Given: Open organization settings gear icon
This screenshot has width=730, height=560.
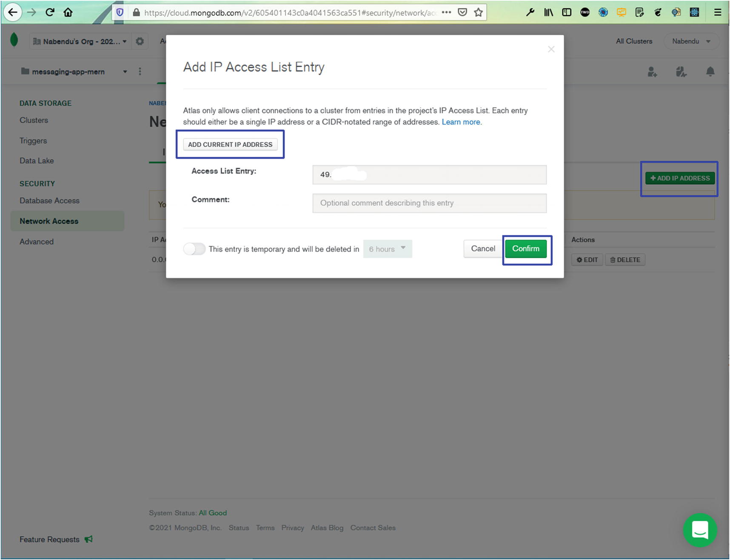Looking at the screenshot, I should [140, 41].
